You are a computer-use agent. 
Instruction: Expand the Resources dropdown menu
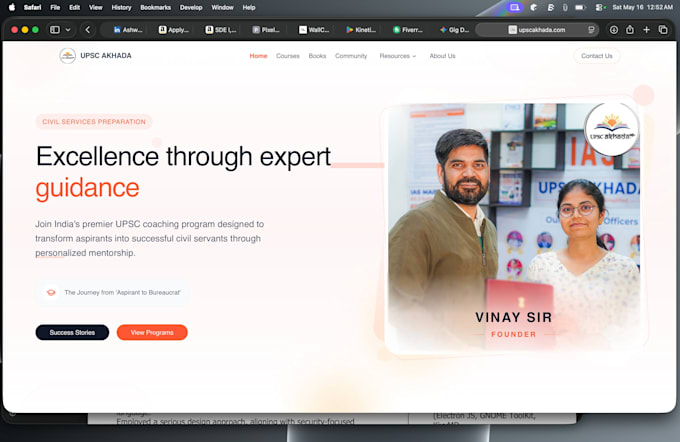[x=398, y=56]
